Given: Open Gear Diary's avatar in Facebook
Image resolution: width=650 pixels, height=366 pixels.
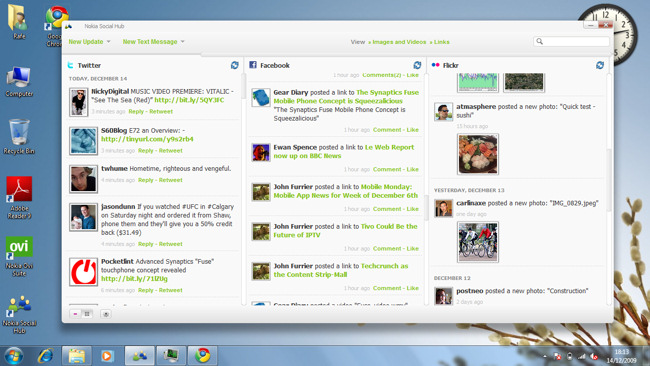Looking at the screenshot, I should pyautogui.click(x=261, y=98).
